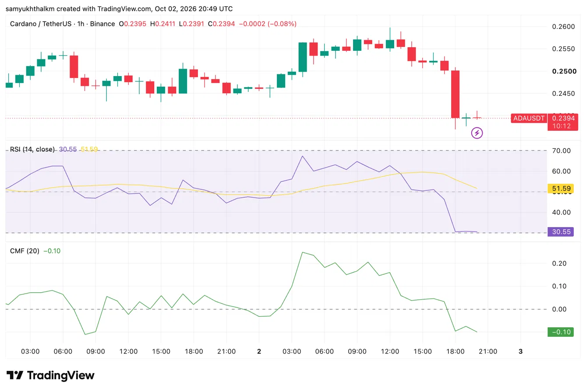Click the 70.00 RSI axis label
Viewport: 586px width, 392px height.
[562, 150]
